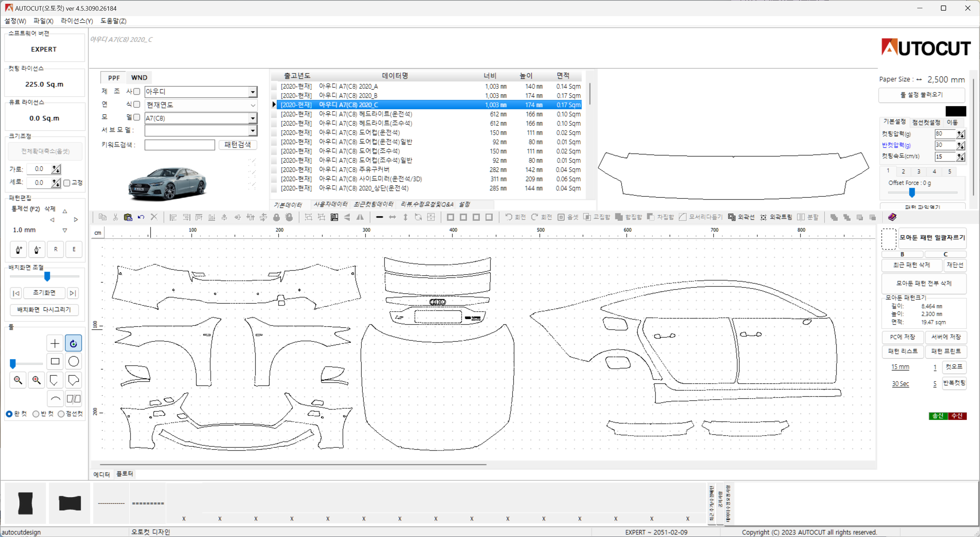Viewport: 980px width, 537px height.
Task: Select the 아우디 A7(C8) 주유구커버 row
Action: [354, 170]
